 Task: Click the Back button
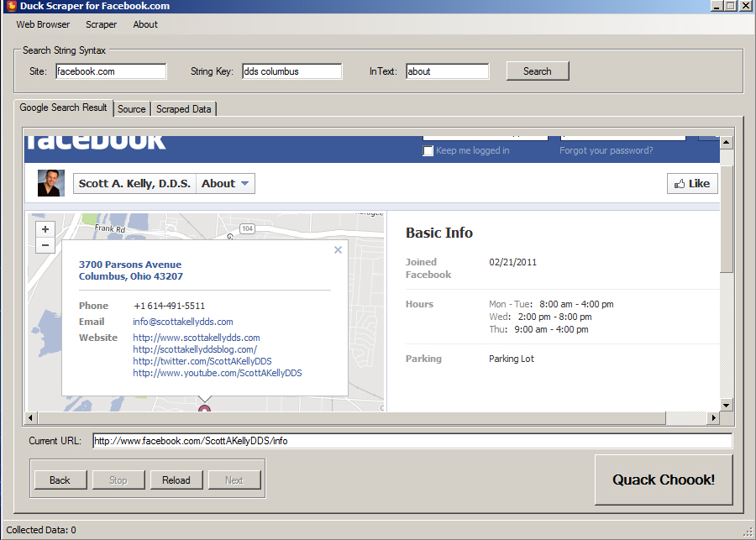pyautogui.click(x=60, y=480)
